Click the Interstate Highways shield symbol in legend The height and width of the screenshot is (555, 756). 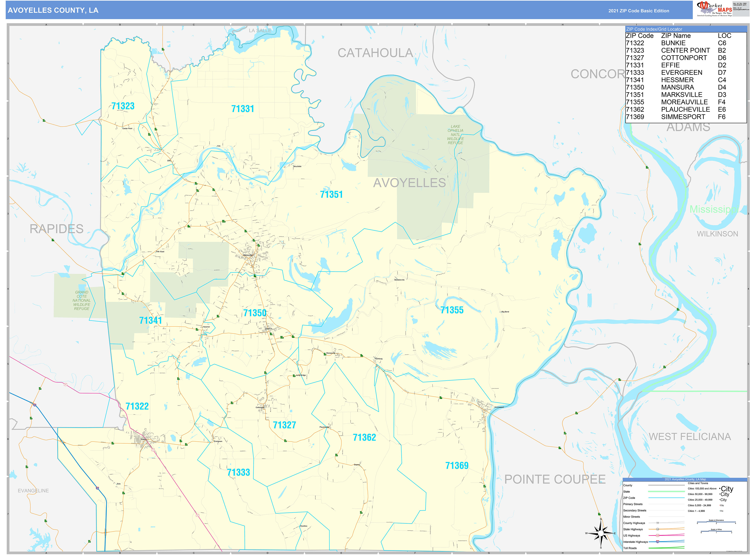pos(658,542)
